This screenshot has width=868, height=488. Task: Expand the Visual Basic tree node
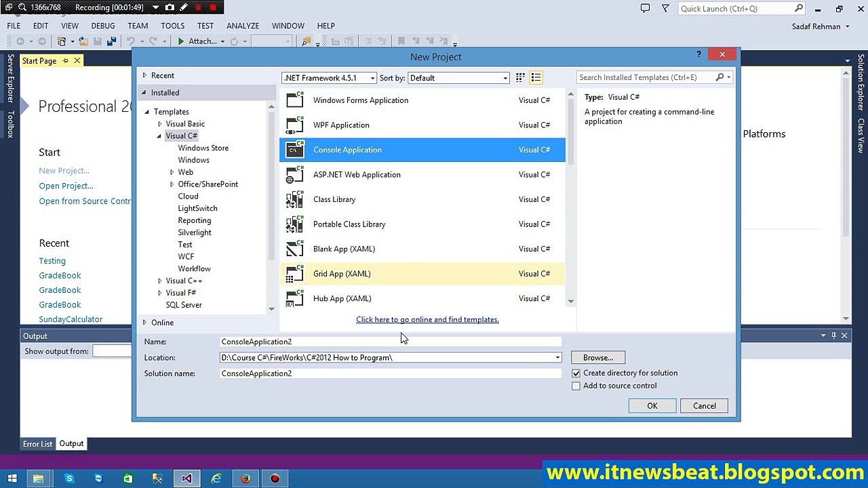pyautogui.click(x=160, y=124)
